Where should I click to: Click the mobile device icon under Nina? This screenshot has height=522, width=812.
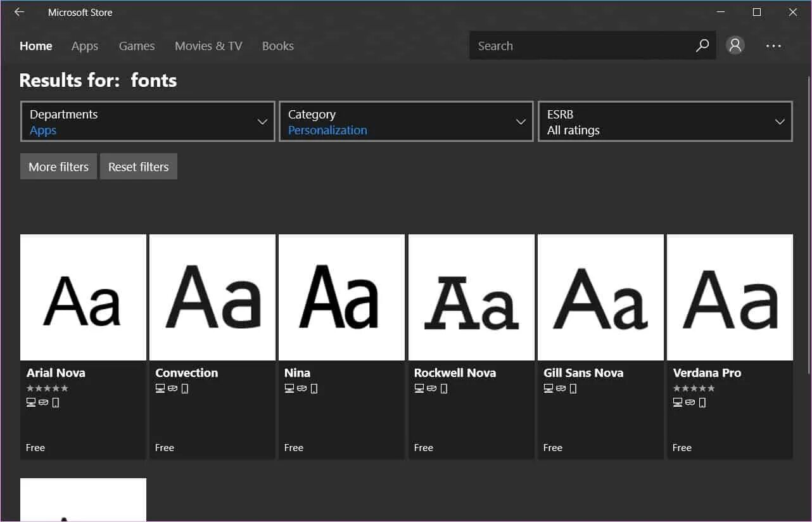coord(314,388)
